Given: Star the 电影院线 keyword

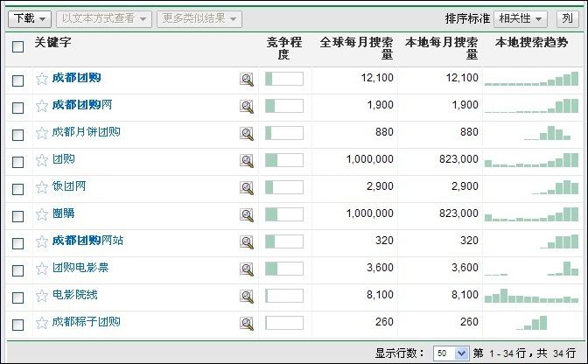Looking at the screenshot, I should 41,296.
